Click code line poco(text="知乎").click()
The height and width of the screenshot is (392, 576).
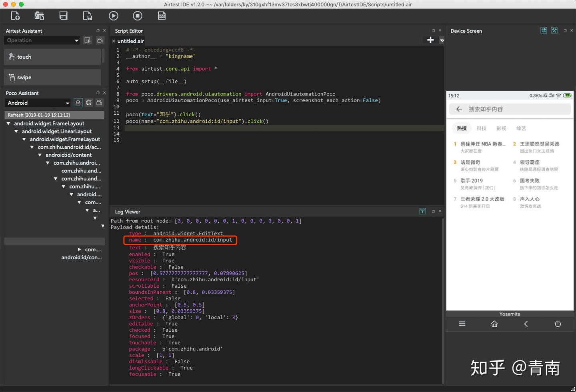[163, 115]
